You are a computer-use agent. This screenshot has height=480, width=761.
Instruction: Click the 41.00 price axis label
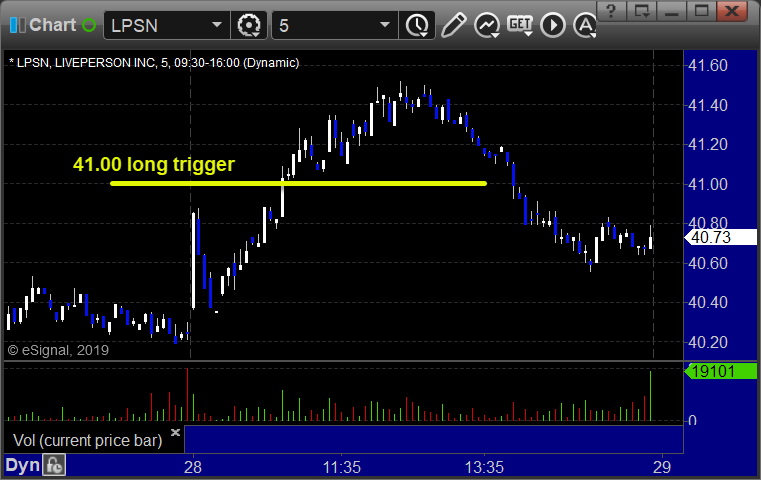point(708,184)
